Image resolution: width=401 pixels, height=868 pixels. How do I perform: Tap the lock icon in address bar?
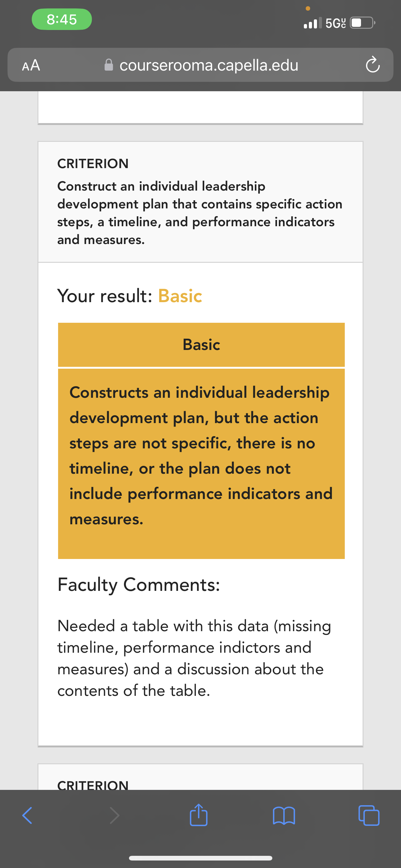pos(109,65)
